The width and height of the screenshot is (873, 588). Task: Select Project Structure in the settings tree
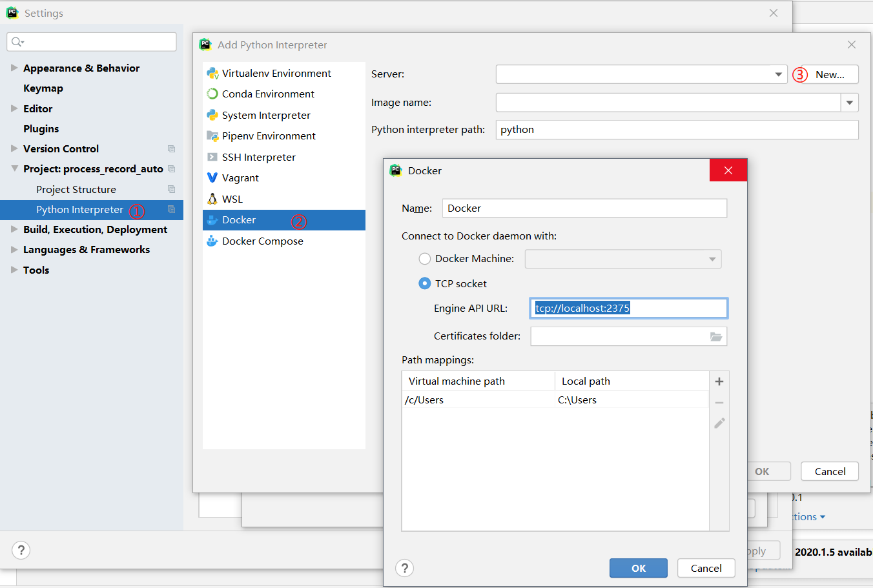(x=76, y=189)
